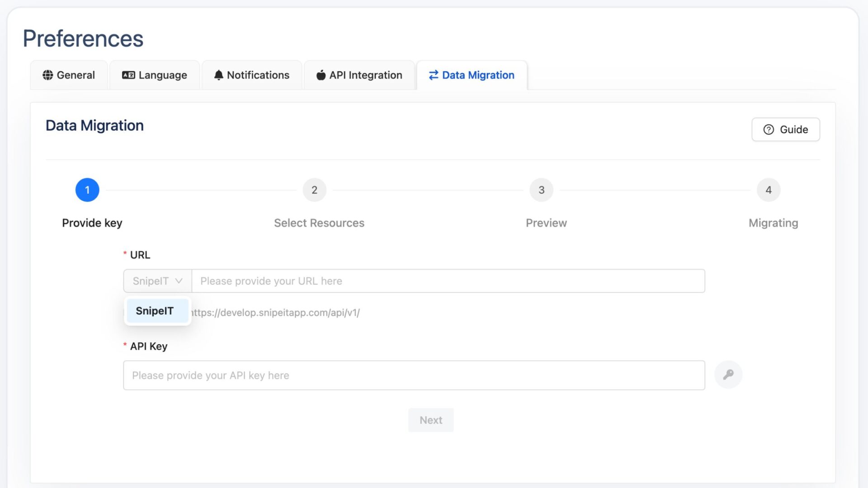
Task: Click the data migration arrows icon
Action: click(433, 75)
